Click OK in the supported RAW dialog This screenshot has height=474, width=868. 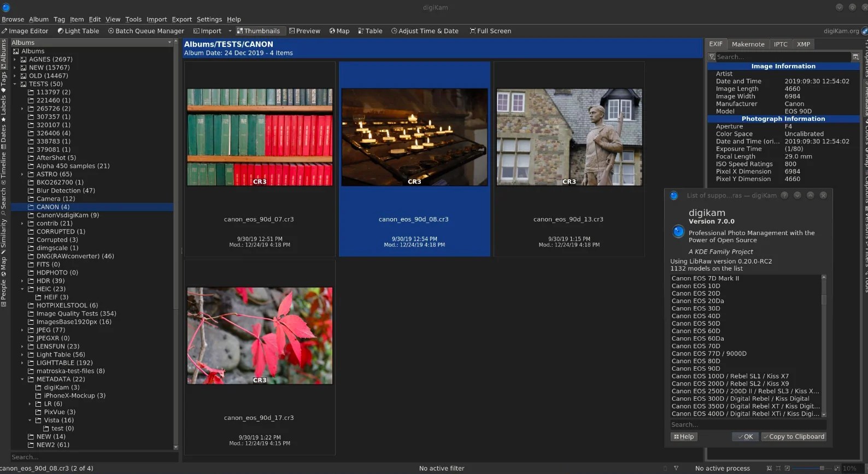[745, 437]
